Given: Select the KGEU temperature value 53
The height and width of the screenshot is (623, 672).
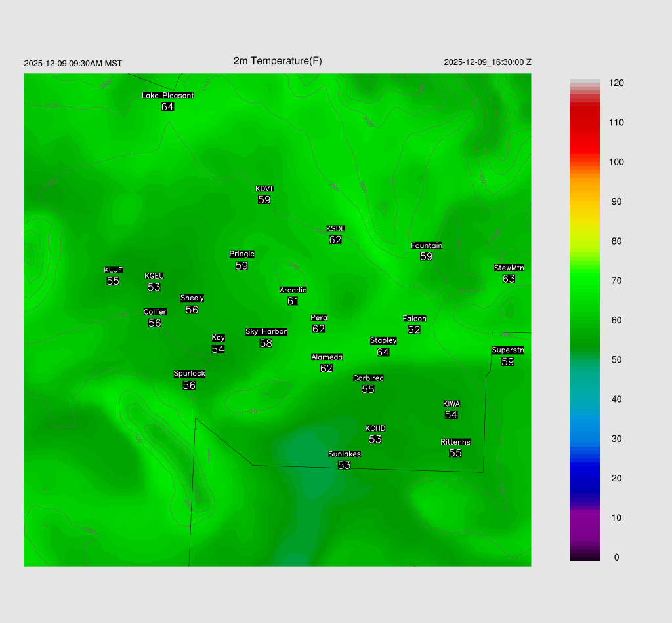Looking at the screenshot, I should (154, 287).
